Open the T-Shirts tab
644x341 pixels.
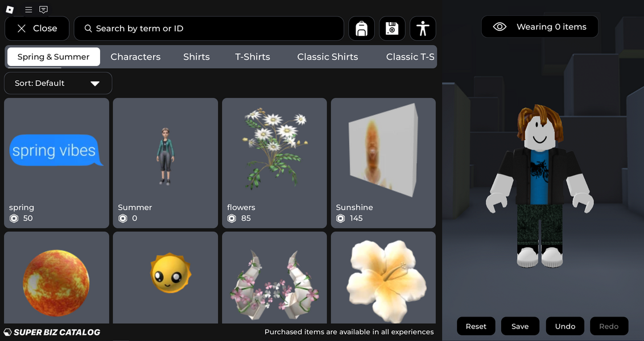[253, 57]
